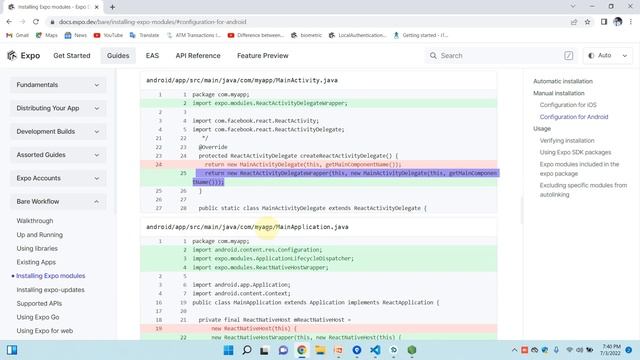640x360 pixels.
Task: Open the share page icon in address bar
Action: pyautogui.click(x=574, y=22)
